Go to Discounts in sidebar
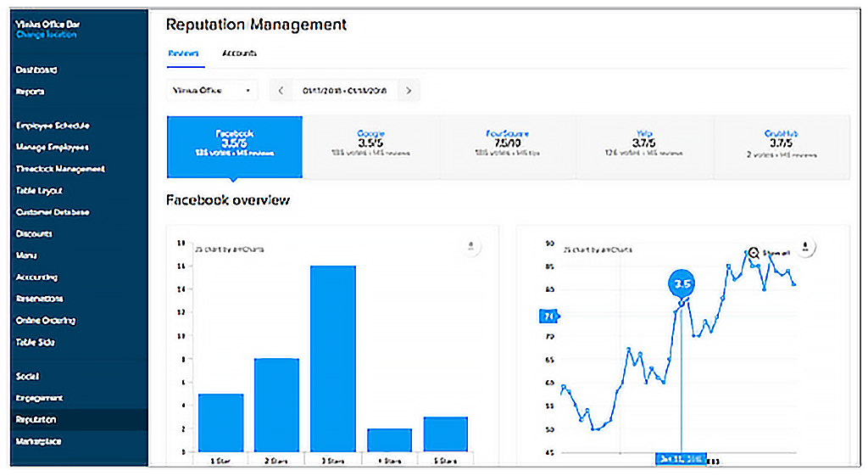The height and width of the screenshot is (476, 868). point(34,233)
